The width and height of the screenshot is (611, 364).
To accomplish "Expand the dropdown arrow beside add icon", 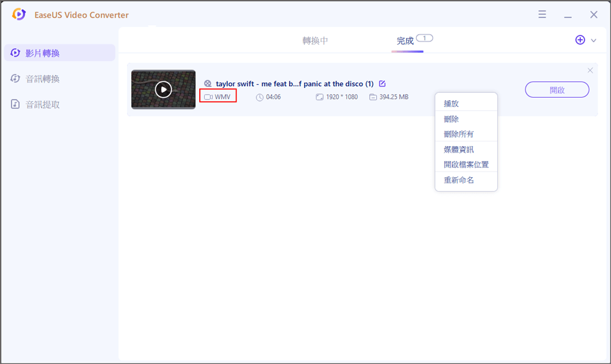I will pos(593,40).
